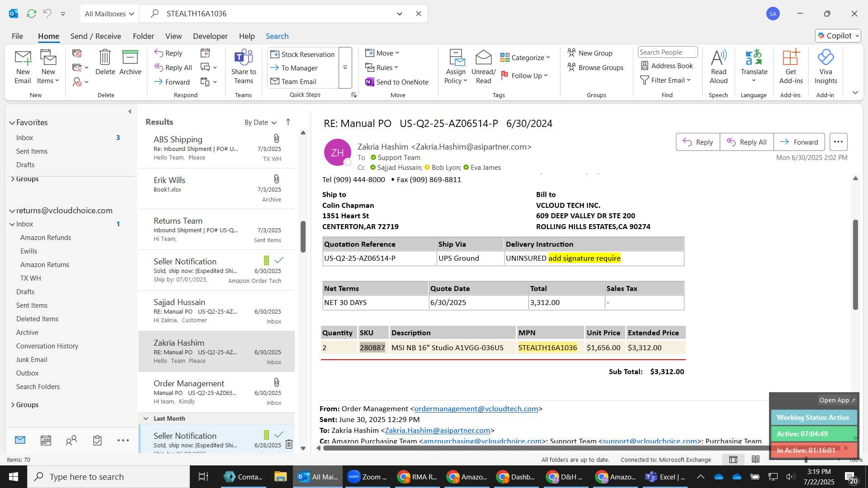
Task: Open the All Mailboxes scope dropdown
Action: tap(109, 14)
